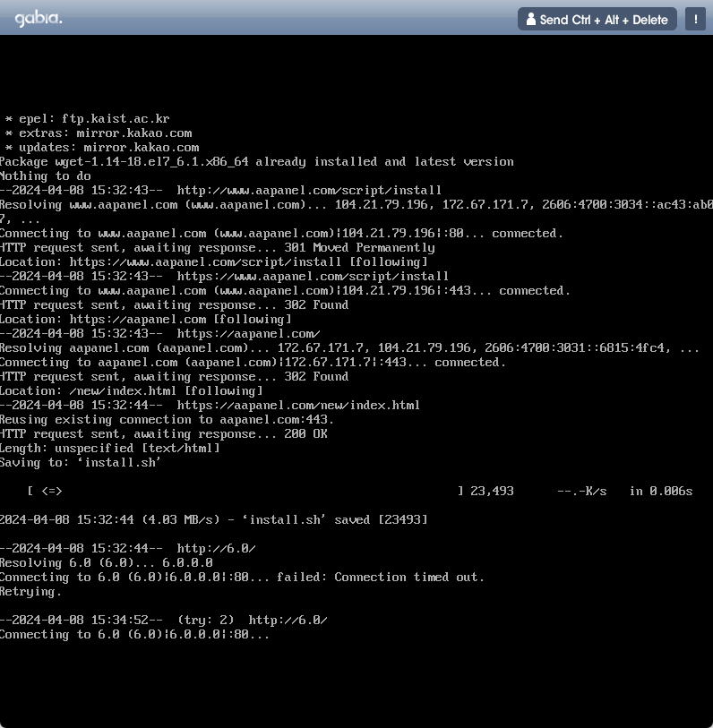Click the 'Package wget-1.14-18.el7_6.1.x86_64 already installed' line

[x=257, y=162]
